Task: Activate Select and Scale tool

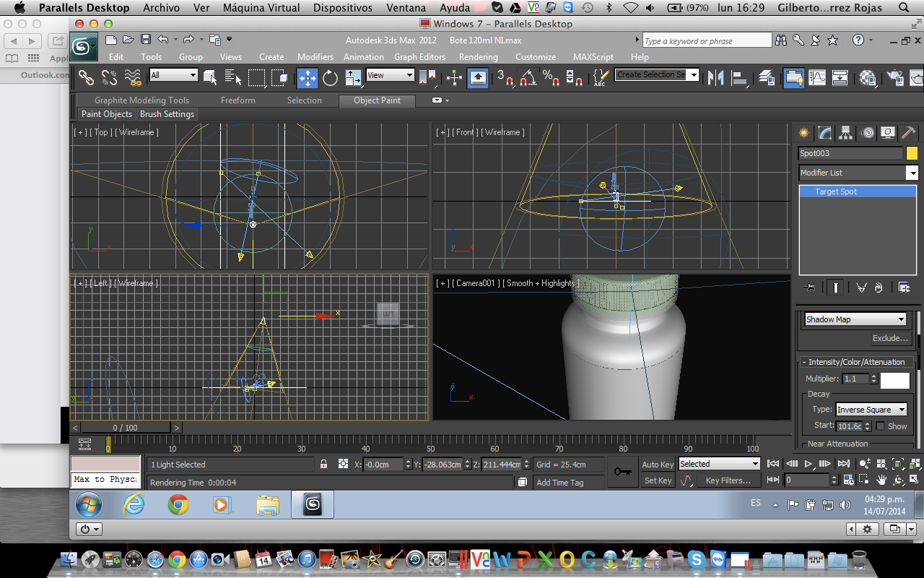Action: (x=354, y=77)
